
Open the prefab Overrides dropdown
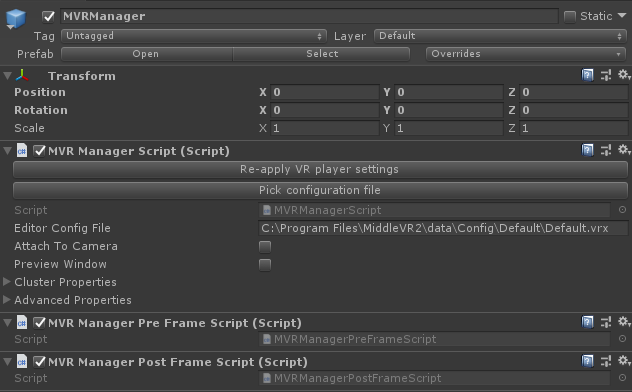click(526, 54)
